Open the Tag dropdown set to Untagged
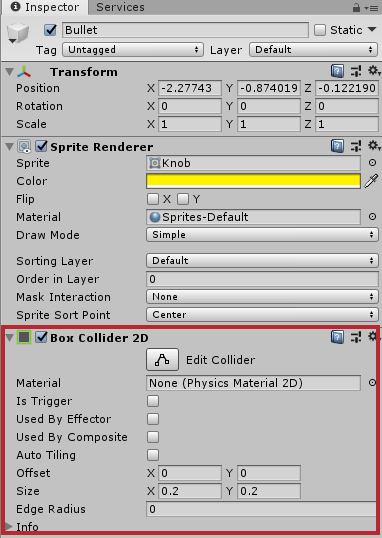 click(133, 49)
